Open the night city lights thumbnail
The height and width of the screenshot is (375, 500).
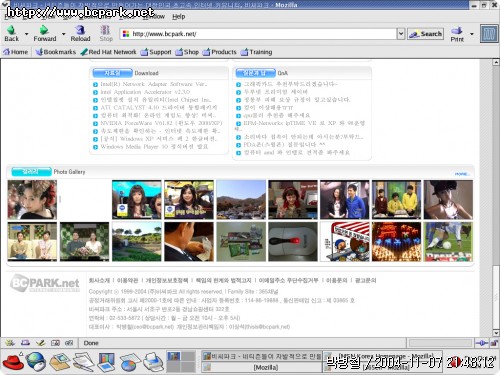[x=396, y=241]
